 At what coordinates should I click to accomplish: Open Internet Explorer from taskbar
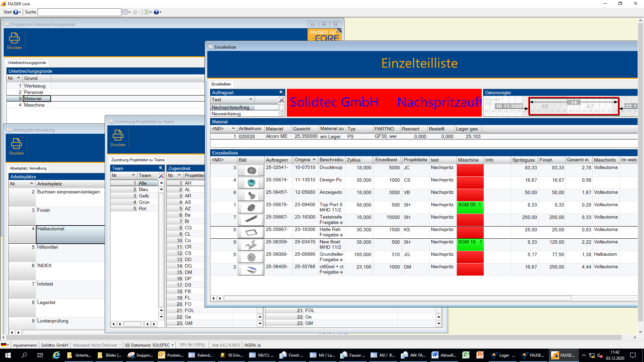click(x=56, y=355)
